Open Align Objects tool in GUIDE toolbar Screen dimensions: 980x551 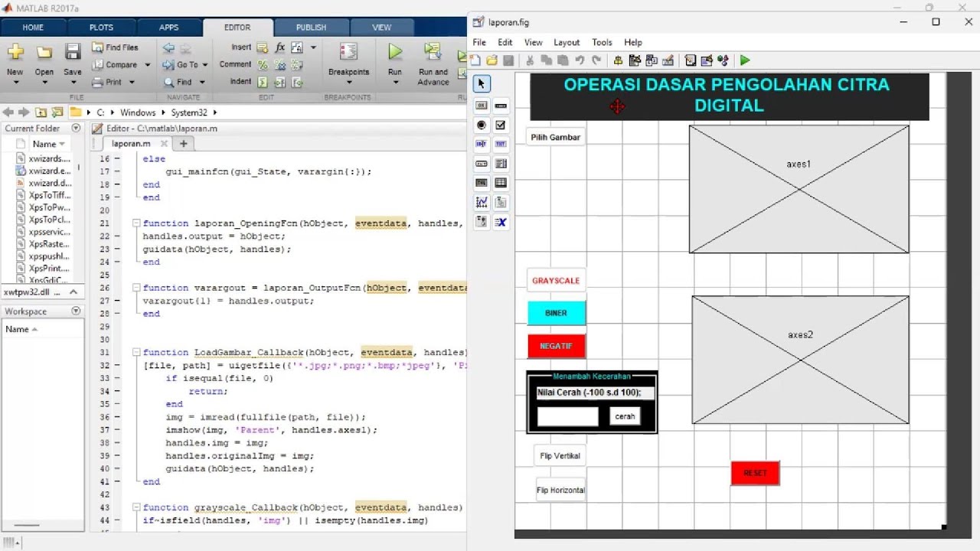[619, 60]
